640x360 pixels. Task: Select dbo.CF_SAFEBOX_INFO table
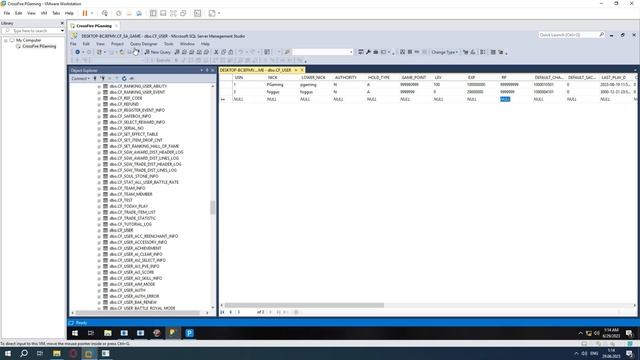click(130, 116)
